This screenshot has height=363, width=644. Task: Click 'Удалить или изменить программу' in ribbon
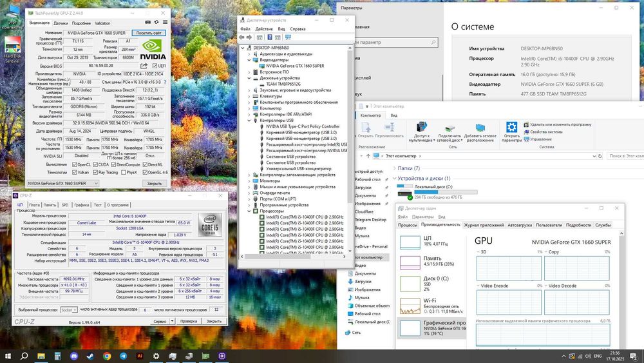558,124
